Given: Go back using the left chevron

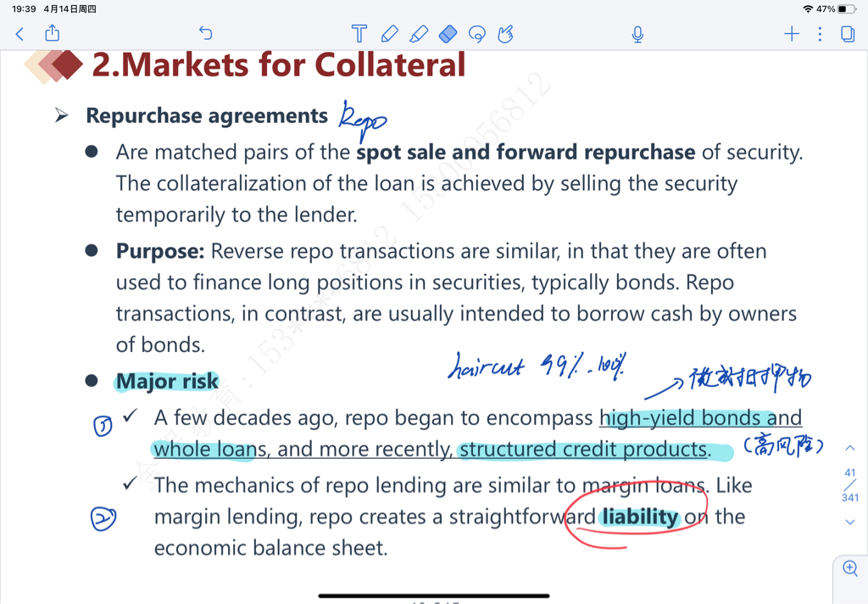Looking at the screenshot, I should pyautogui.click(x=20, y=34).
